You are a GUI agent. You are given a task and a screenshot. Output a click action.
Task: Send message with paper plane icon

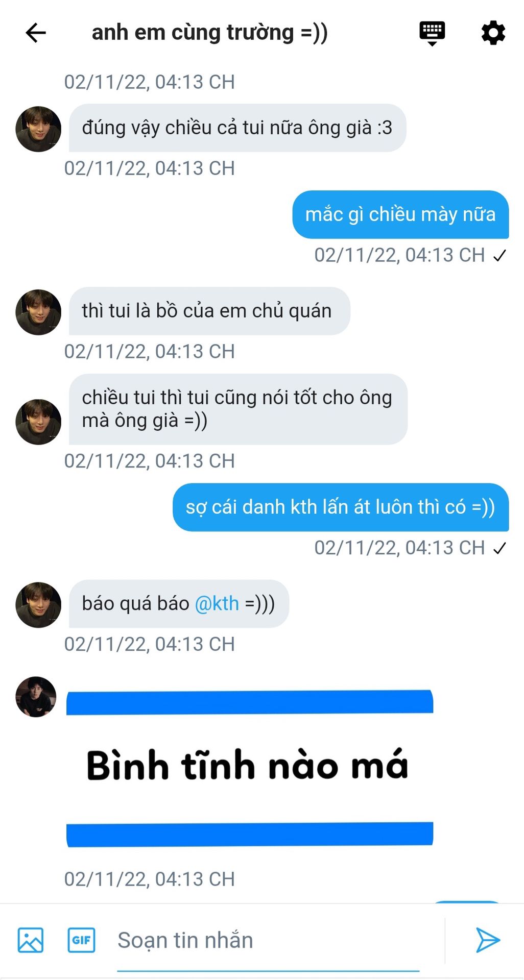coord(488,940)
